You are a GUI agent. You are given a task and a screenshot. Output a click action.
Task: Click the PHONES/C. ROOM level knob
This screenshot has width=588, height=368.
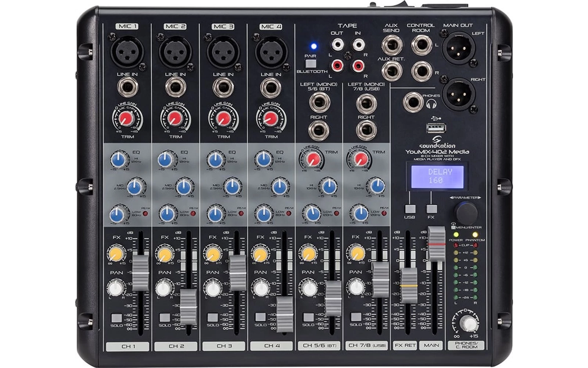click(469, 323)
